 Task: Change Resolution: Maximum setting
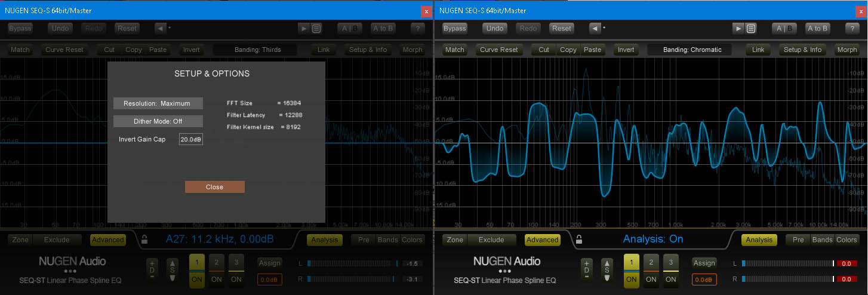158,103
